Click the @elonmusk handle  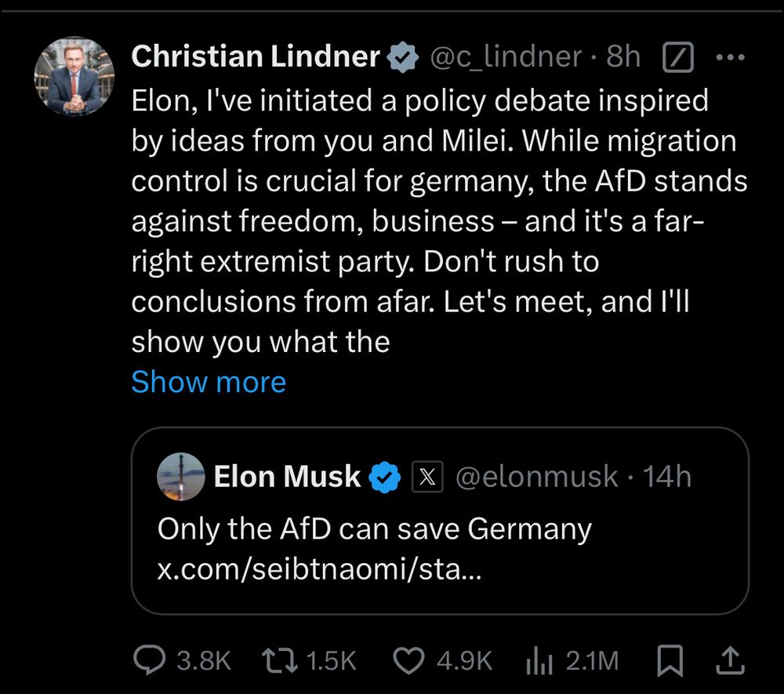click(537, 476)
